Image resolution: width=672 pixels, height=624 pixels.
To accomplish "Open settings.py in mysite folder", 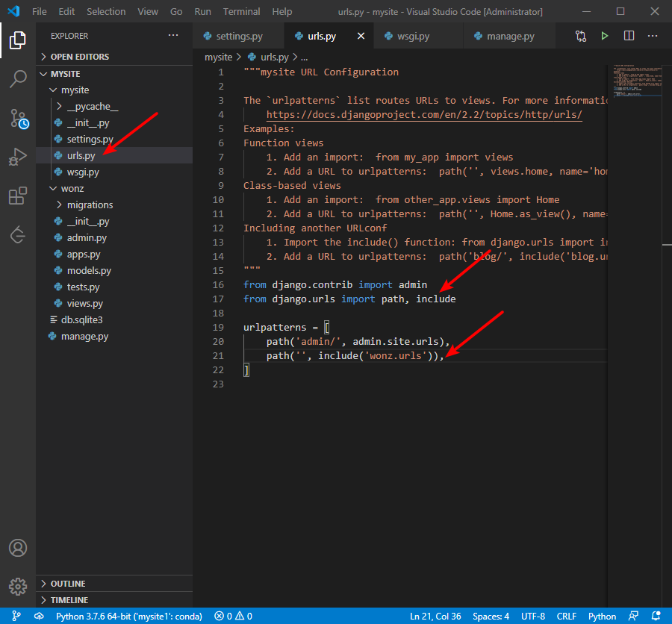I will (114, 140).
